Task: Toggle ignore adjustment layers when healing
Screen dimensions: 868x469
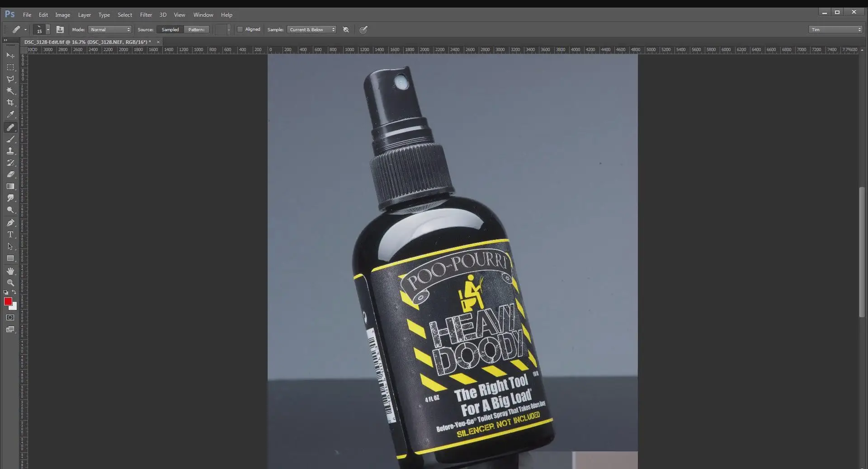Action: tap(346, 29)
